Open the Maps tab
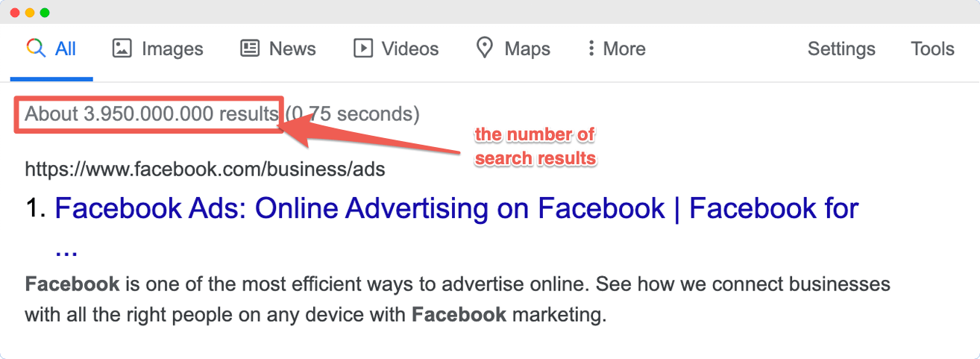The width and height of the screenshot is (980, 359). [x=513, y=49]
